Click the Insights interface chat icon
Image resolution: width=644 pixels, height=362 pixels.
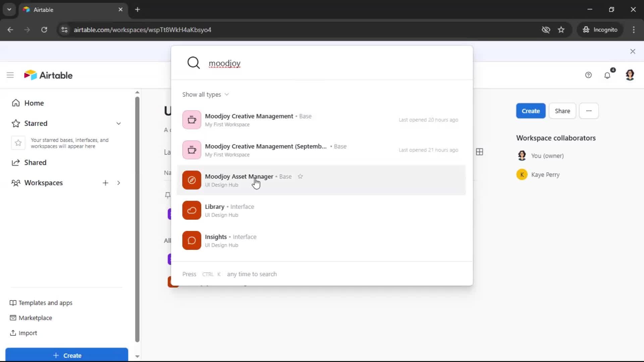pos(192,240)
